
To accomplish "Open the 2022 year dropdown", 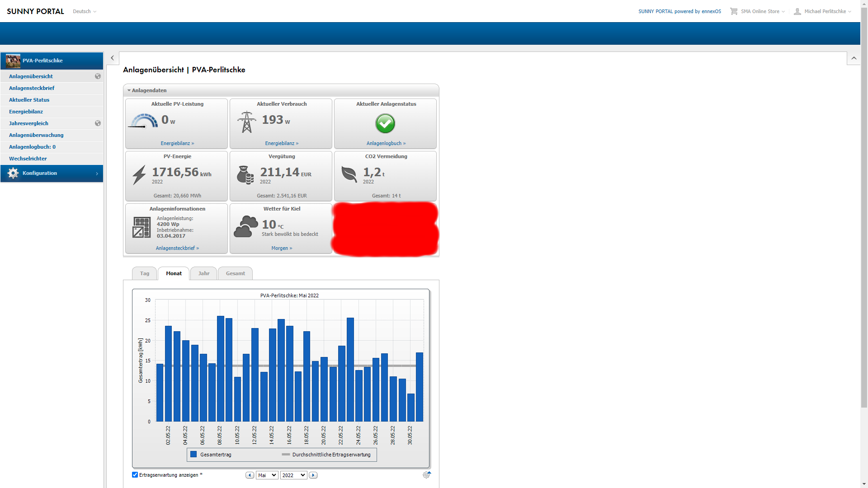I will (x=293, y=475).
